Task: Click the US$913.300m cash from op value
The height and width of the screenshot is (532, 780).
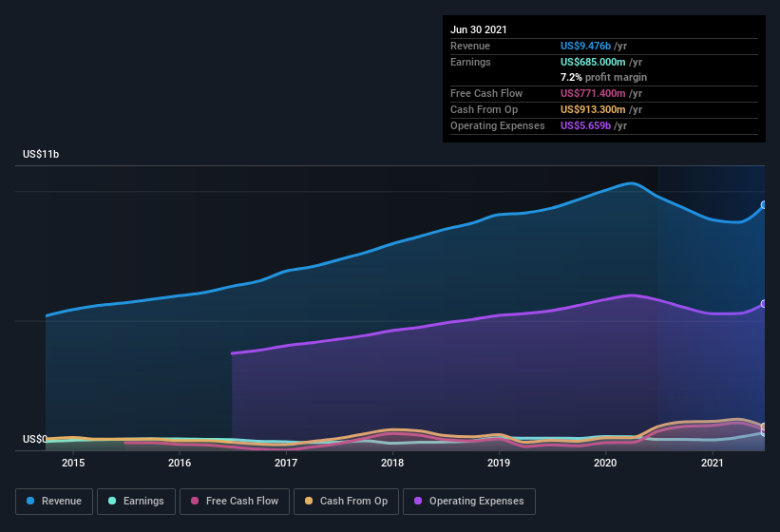Action: click(593, 109)
